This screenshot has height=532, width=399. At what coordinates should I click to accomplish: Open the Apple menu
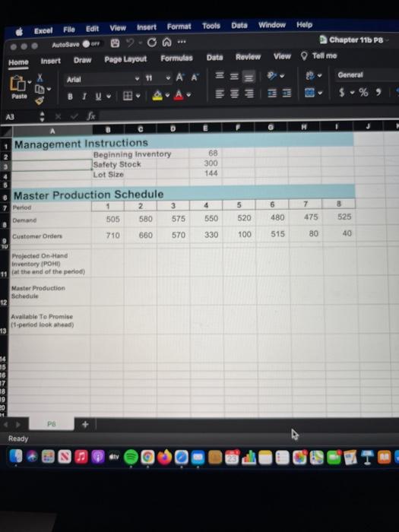click(19, 32)
